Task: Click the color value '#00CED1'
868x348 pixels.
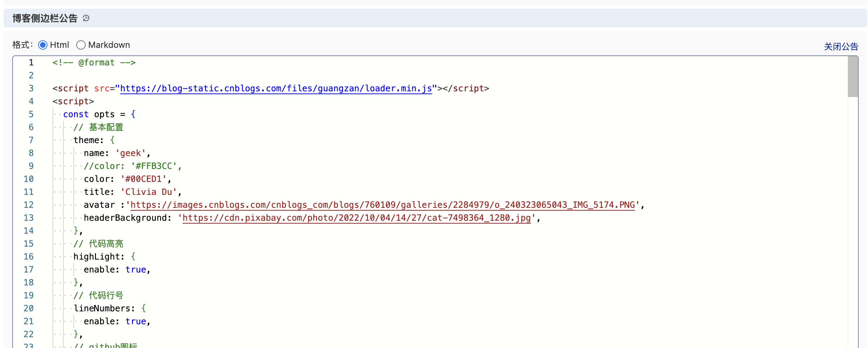Action: pos(143,179)
